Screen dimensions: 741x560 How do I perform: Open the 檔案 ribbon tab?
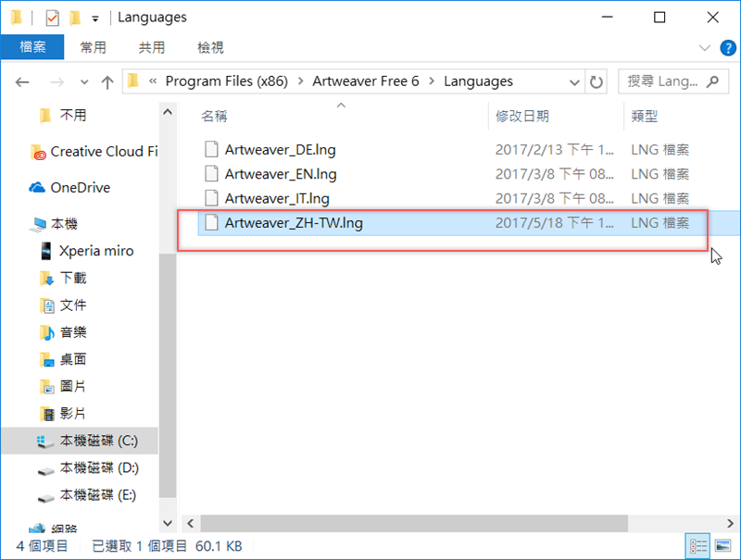[32, 47]
